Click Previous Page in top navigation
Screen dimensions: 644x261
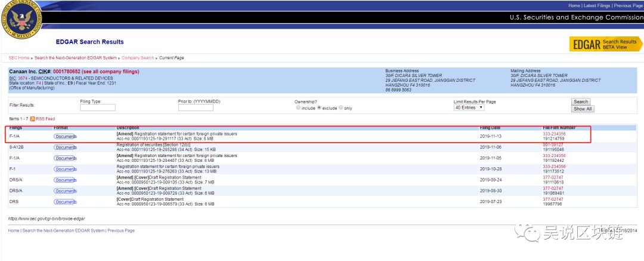click(628, 6)
